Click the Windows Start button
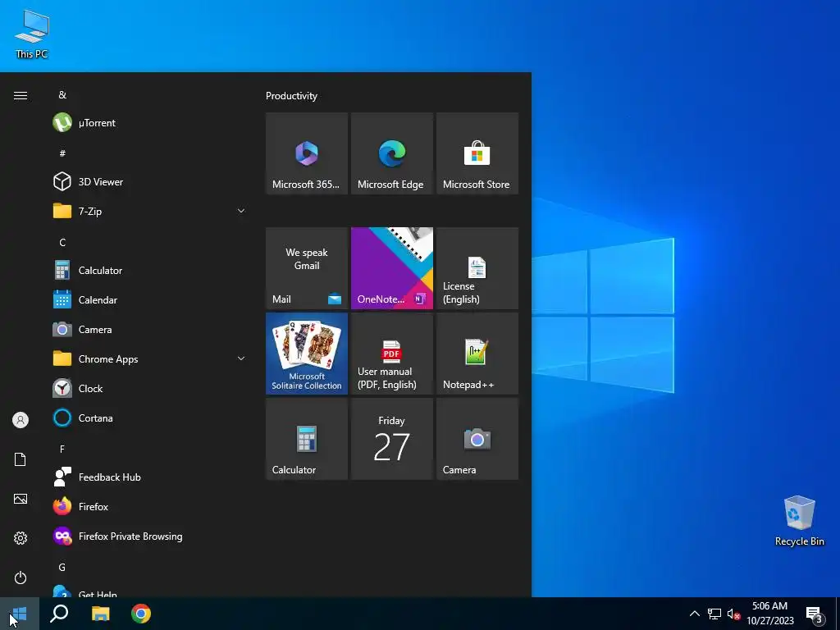This screenshot has height=630, width=840. [x=20, y=614]
